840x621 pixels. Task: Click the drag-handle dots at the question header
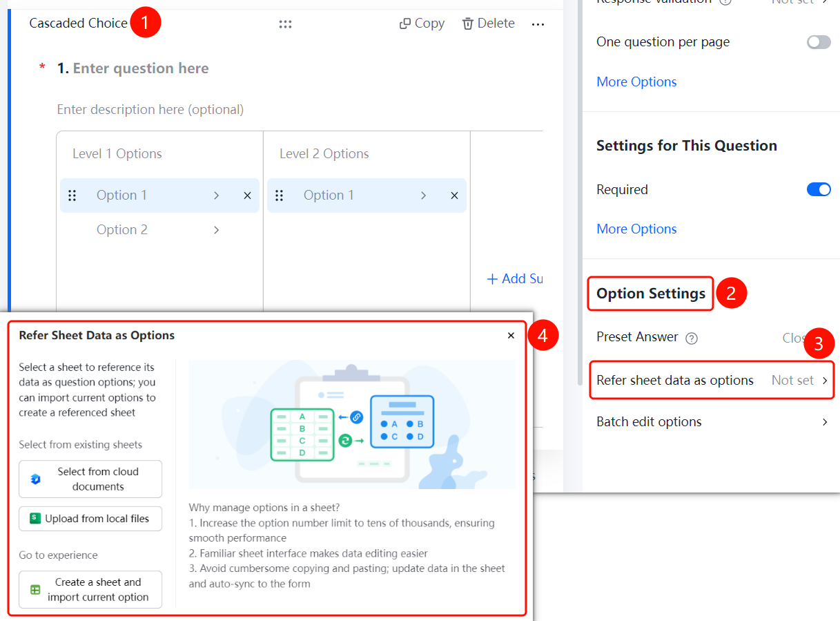(x=285, y=24)
